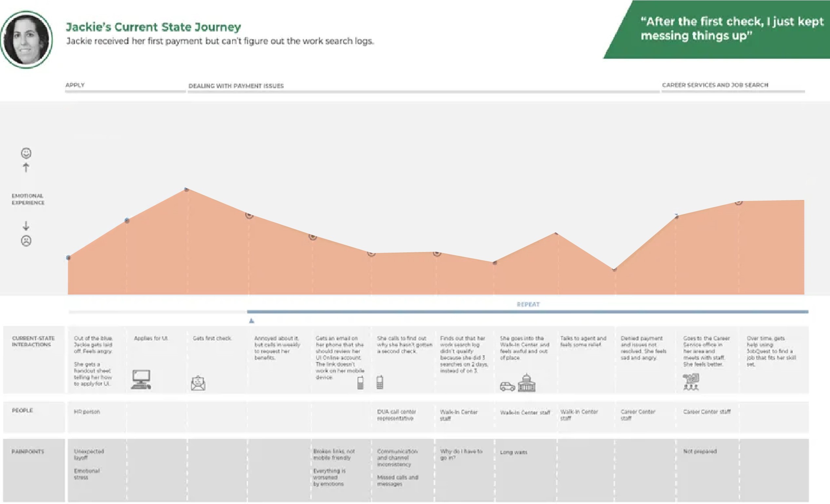Image resolution: width=830 pixels, height=504 pixels.
Task: Click the down arrow above the sad face
Action: click(x=26, y=225)
